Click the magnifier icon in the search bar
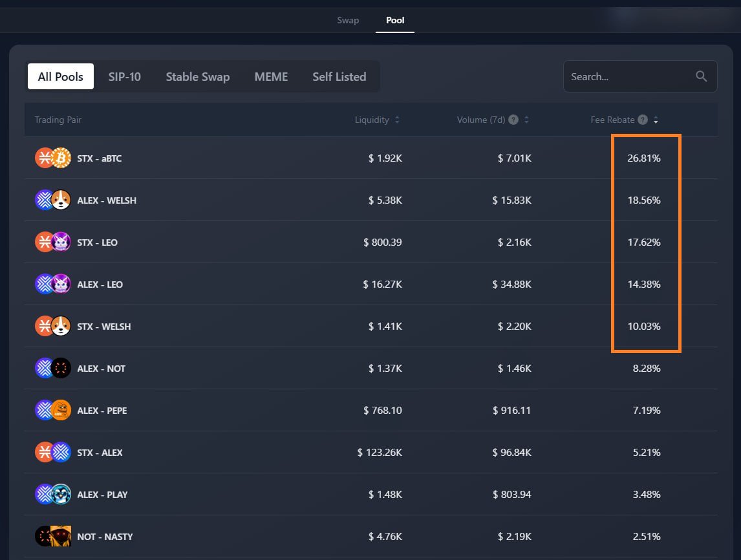The height and width of the screenshot is (560, 741). (x=701, y=76)
